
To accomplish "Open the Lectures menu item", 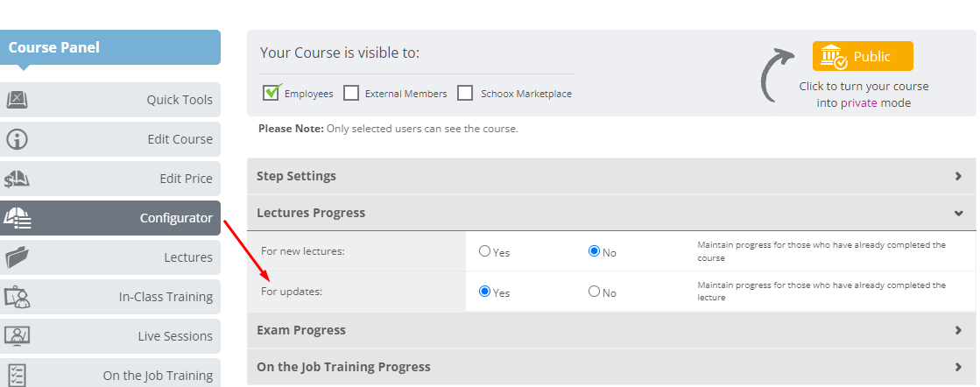I will coord(110,257).
